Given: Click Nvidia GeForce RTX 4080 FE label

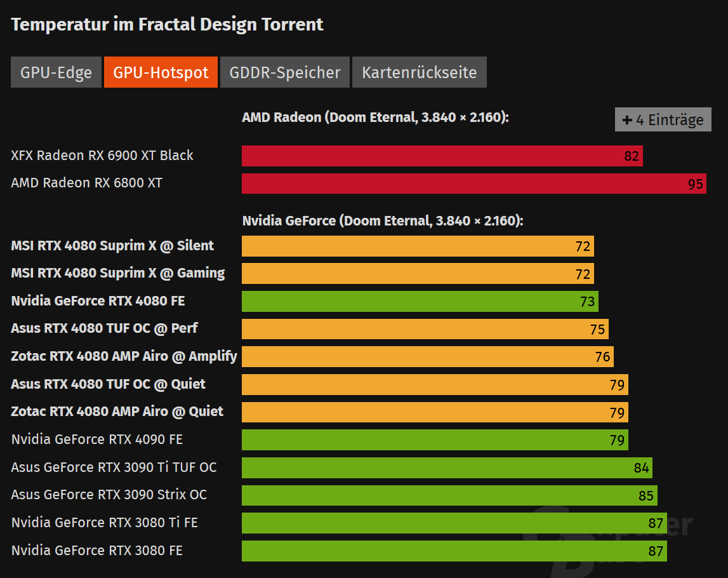Looking at the screenshot, I should tap(98, 300).
